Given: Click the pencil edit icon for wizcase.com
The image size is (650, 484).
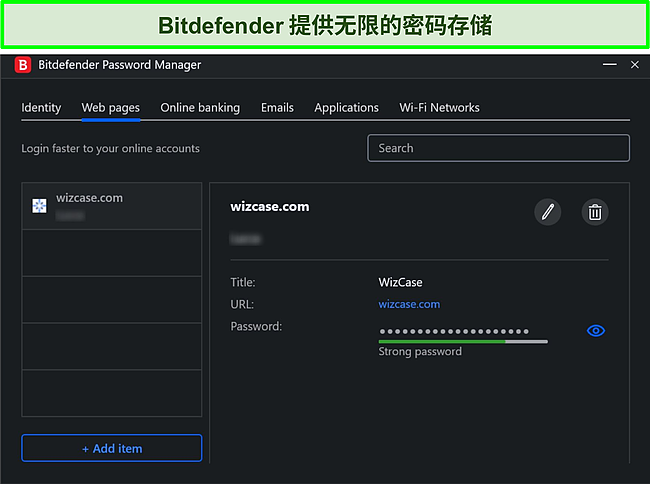Looking at the screenshot, I should coord(547,212).
